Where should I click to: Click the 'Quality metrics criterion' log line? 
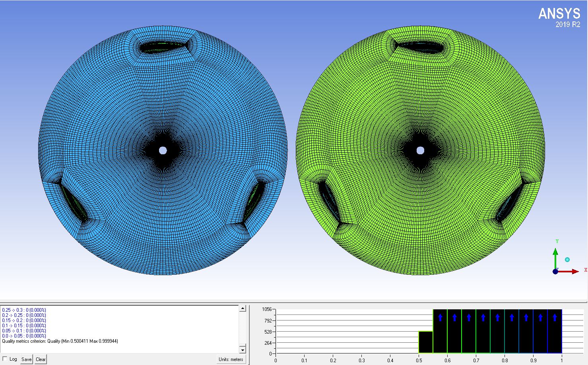tap(60, 341)
